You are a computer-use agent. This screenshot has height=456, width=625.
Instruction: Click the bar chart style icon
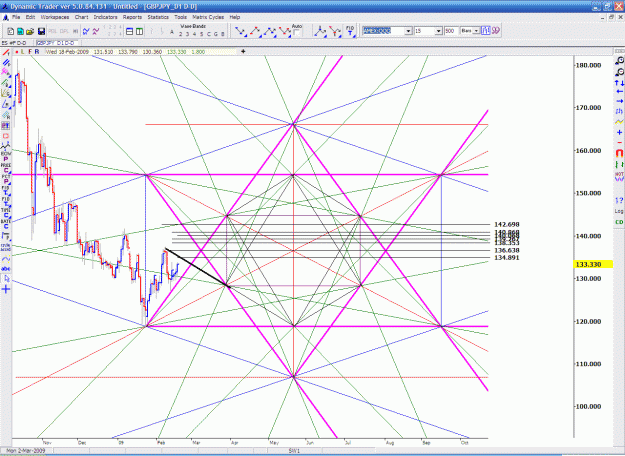click(485, 31)
